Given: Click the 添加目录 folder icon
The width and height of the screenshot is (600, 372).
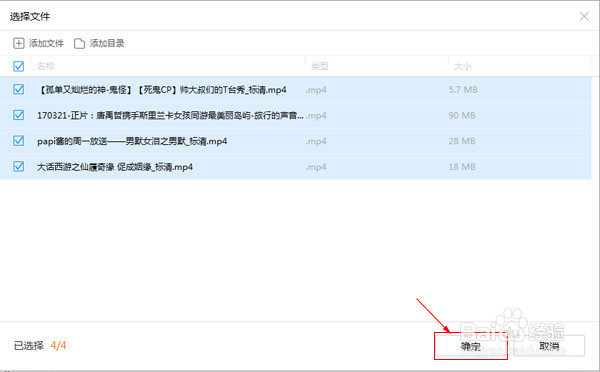Looking at the screenshot, I should tap(80, 43).
